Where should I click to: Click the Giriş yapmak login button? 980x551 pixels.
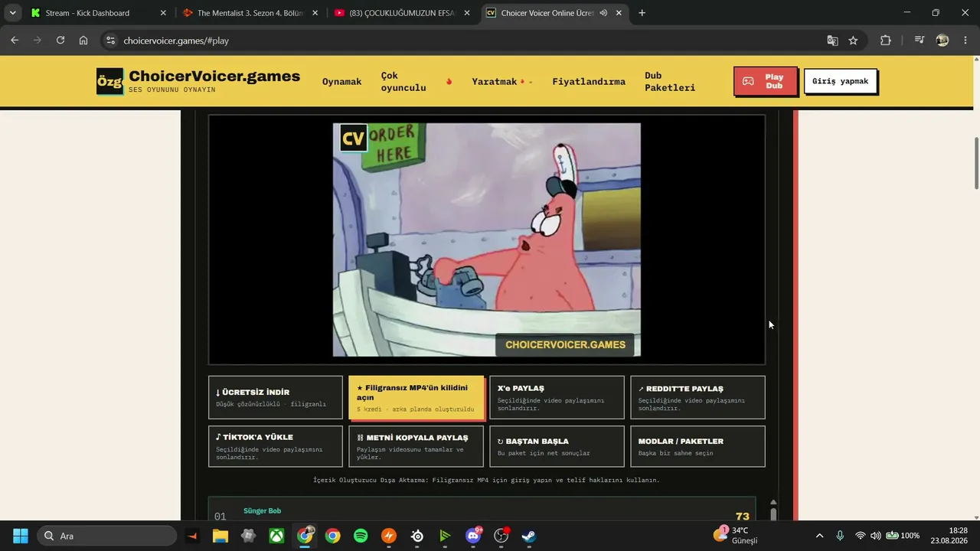click(840, 82)
